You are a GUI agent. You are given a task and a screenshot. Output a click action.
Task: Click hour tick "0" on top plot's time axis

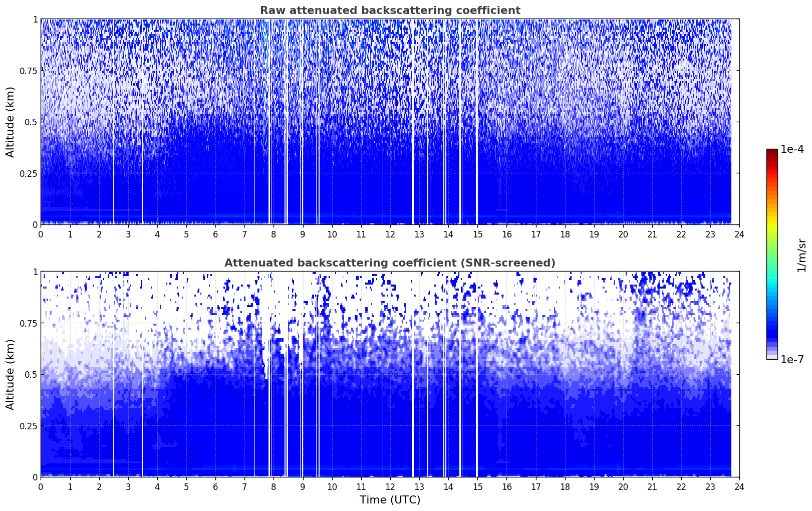(x=41, y=234)
